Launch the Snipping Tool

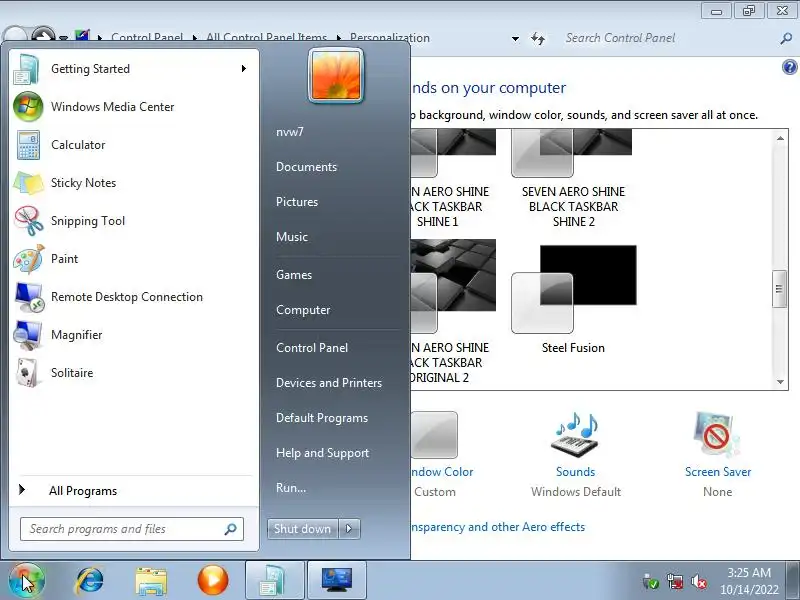click(133, 221)
